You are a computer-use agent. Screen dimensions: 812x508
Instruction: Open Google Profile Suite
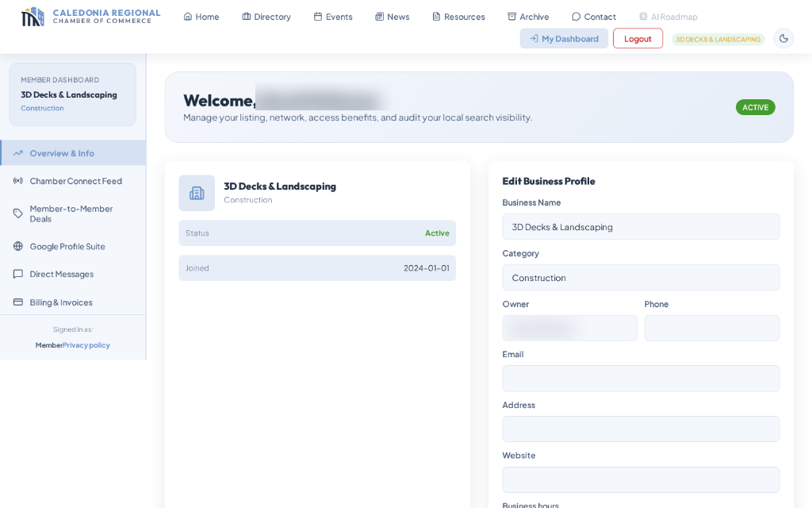pyautogui.click(x=73, y=246)
